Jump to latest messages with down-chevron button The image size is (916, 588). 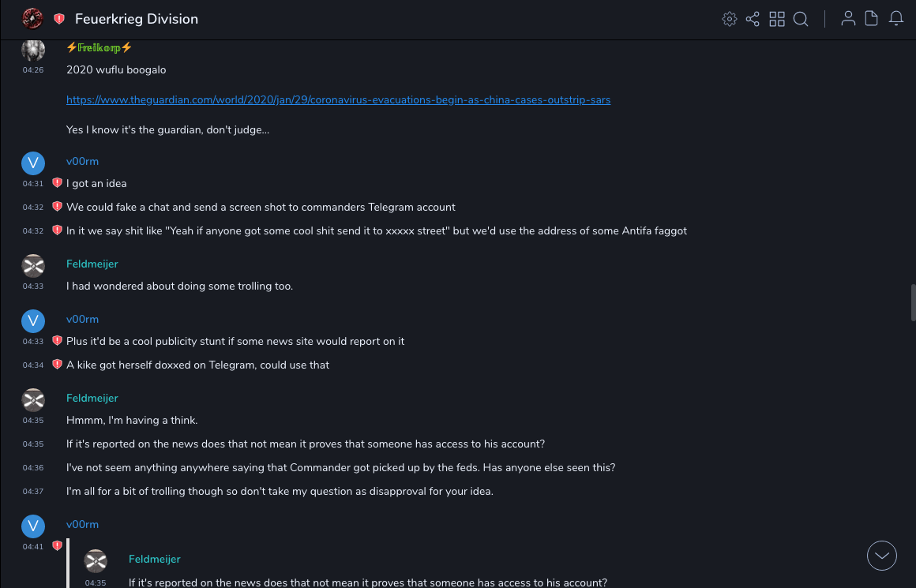click(882, 556)
